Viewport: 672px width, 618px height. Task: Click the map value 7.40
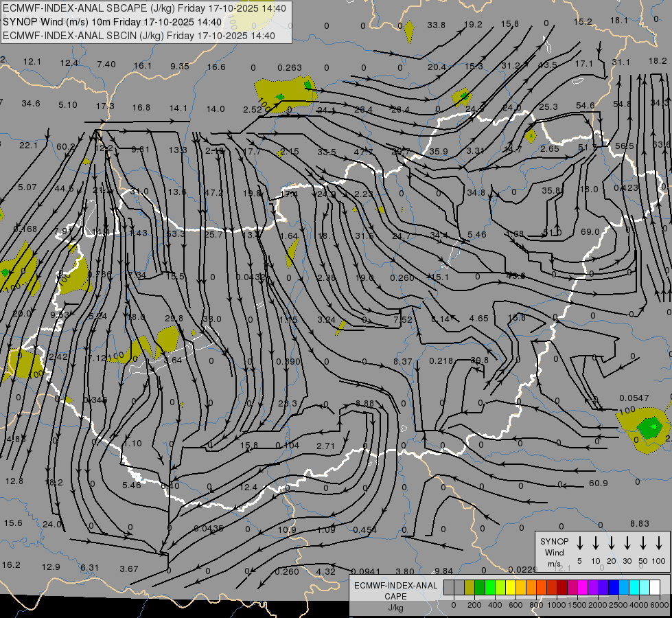[106, 65]
